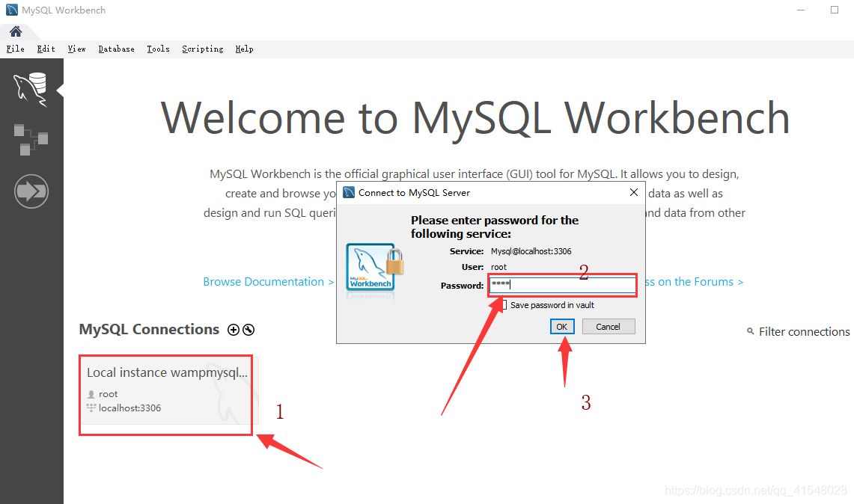Enable Save password in vault checkbox
Screen dimensions: 854x504
(504, 305)
